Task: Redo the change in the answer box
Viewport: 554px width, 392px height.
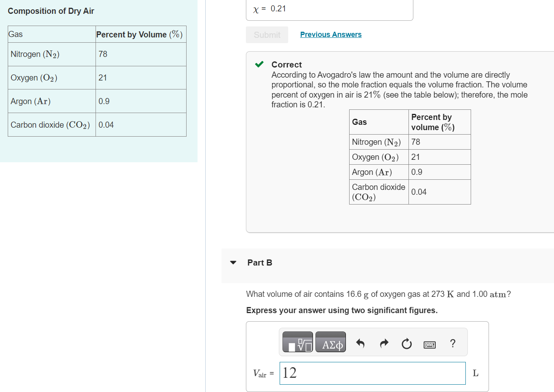Action: [384, 344]
